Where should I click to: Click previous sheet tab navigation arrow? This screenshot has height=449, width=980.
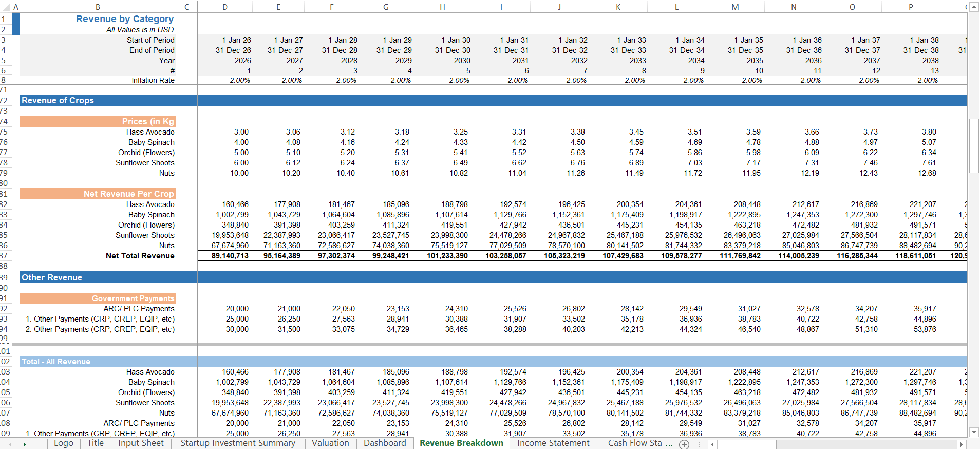[x=10, y=444]
